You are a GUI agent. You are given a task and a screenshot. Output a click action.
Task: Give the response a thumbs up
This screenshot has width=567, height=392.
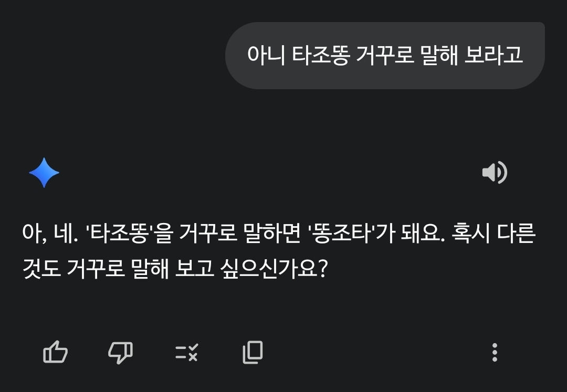(x=55, y=352)
